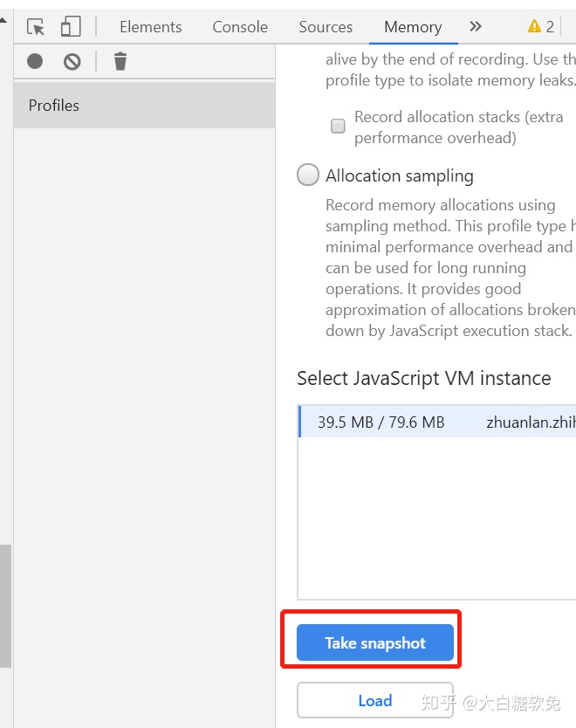Click the scroll up arrow at left edge
Viewport: 576px width, 728px height.
click(3, 17)
